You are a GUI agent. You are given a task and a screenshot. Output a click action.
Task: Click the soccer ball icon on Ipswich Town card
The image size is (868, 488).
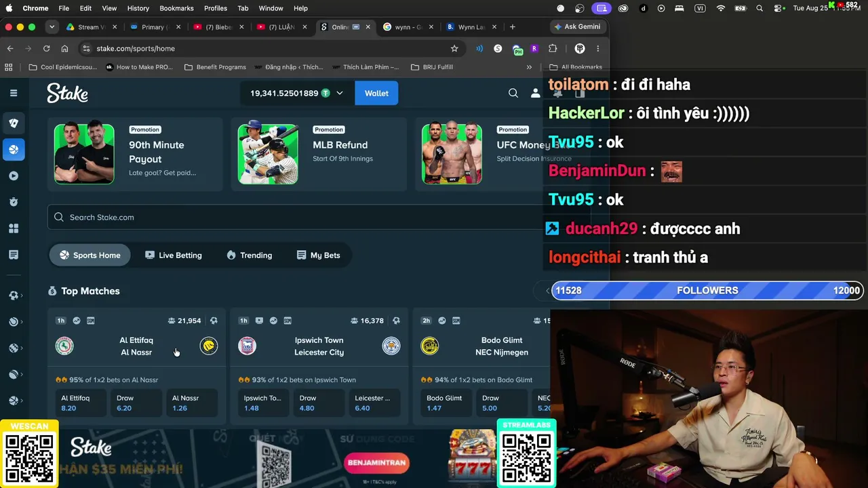click(x=397, y=321)
